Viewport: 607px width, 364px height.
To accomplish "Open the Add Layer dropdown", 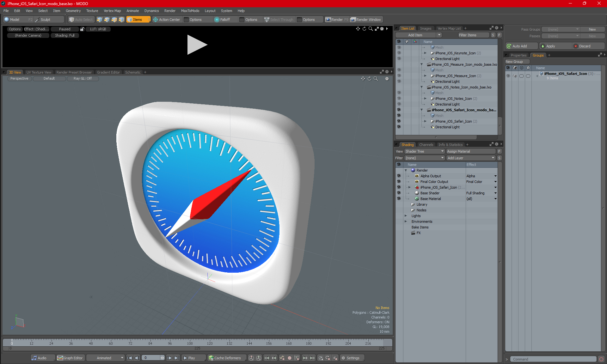I will pyautogui.click(x=471, y=158).
